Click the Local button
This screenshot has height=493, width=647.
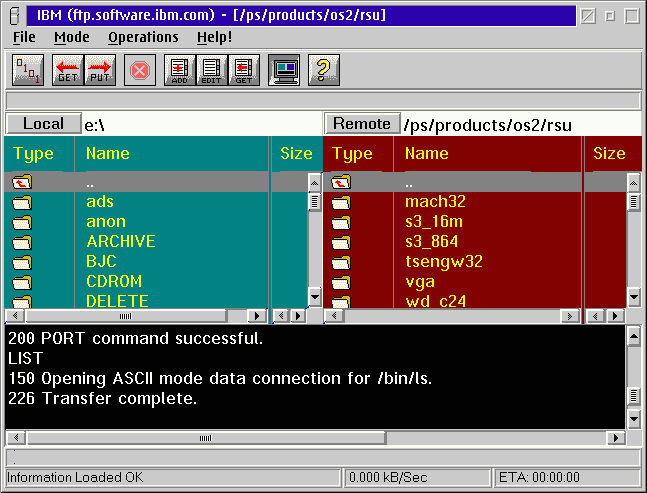point(43,123)
